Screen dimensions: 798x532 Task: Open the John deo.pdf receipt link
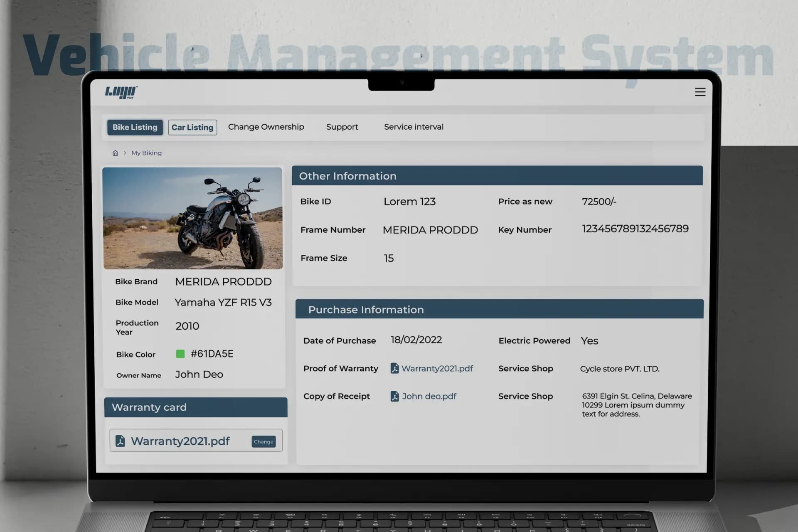point(429,396)
